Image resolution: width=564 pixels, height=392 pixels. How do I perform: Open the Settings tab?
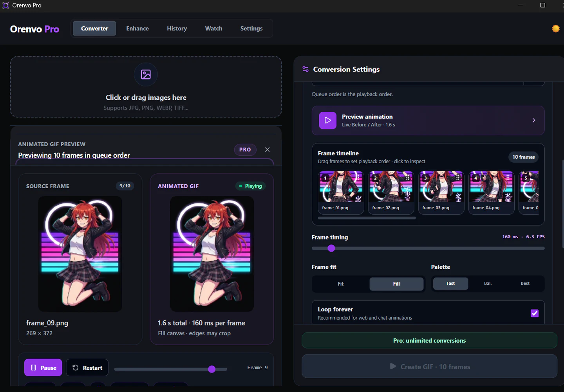click(x=251, y=29)
